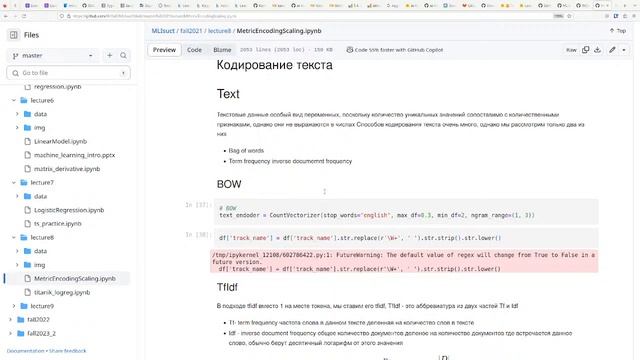Go to lecture8 breadcrumb link
640x360 pixels.
click(x=220, y=31)
